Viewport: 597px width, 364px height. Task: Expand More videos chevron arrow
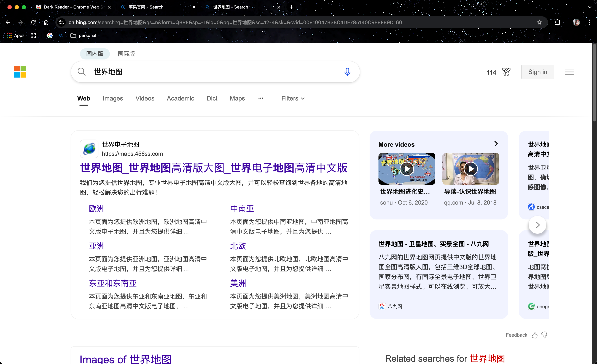point(496,144)
